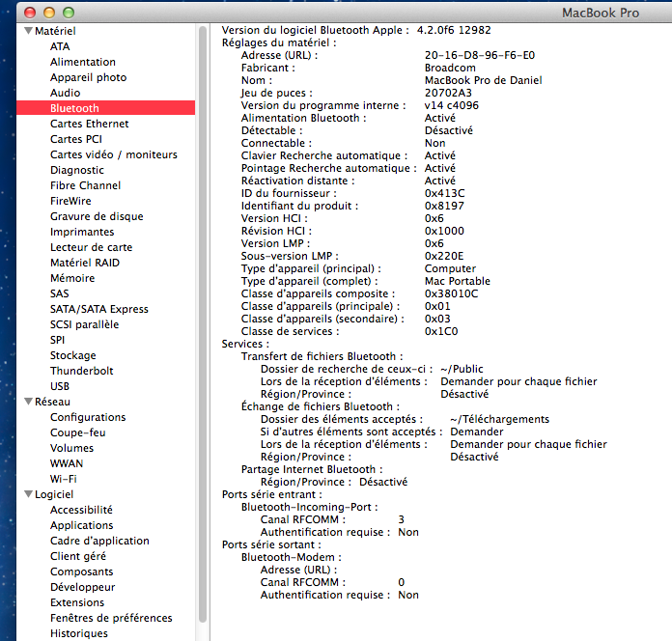Collapse the Réseau disclosure triangle
672x641 pixels.
point(28,402)
